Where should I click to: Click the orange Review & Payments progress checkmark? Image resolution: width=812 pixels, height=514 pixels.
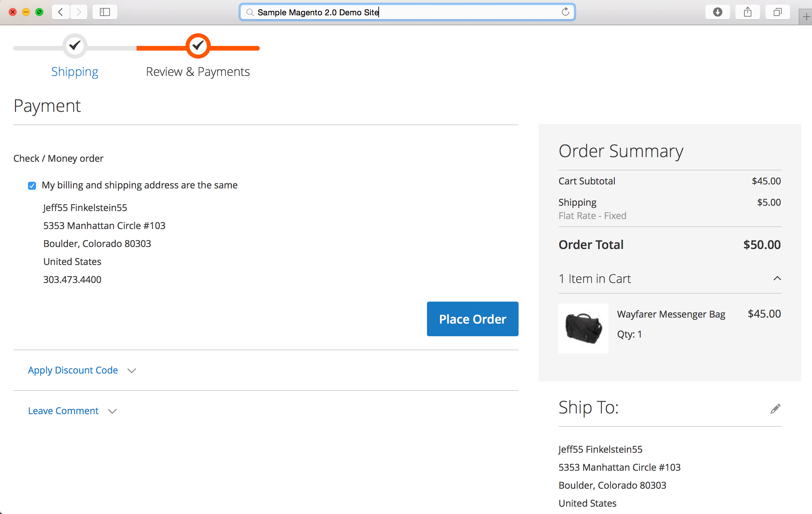point(198,46)
